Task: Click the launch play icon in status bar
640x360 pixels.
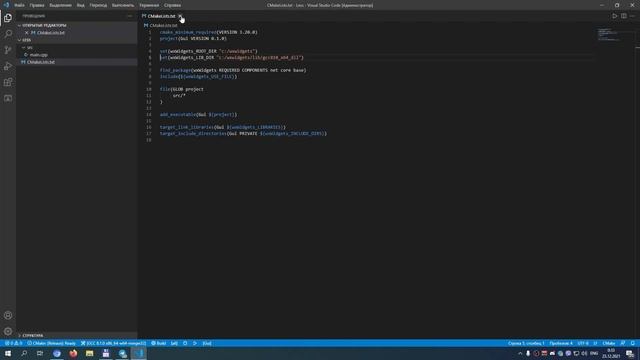Action: pyautogui.click(x=195, y=343)
